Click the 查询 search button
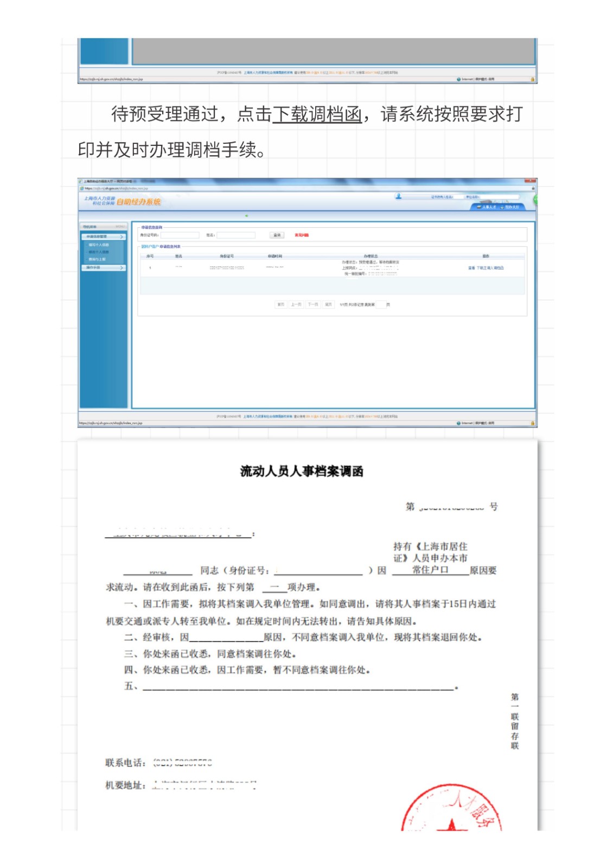The image size is (613, 868). pyautogui.click(x=277, y=235)
